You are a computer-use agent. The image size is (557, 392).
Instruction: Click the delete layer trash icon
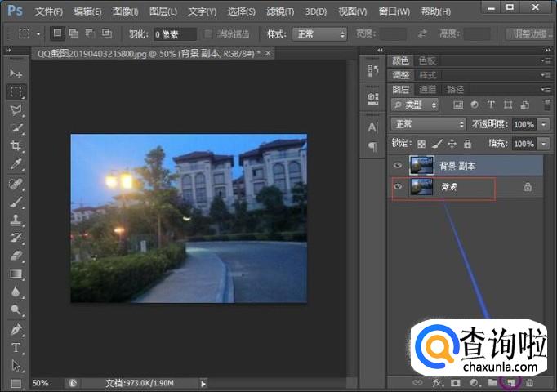click(x=530, y=382)
